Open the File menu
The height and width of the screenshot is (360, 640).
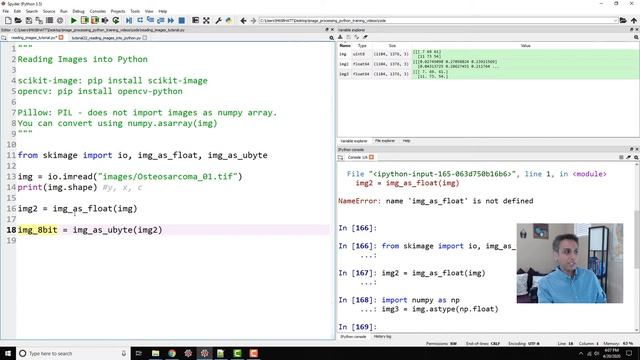point(6,11)
